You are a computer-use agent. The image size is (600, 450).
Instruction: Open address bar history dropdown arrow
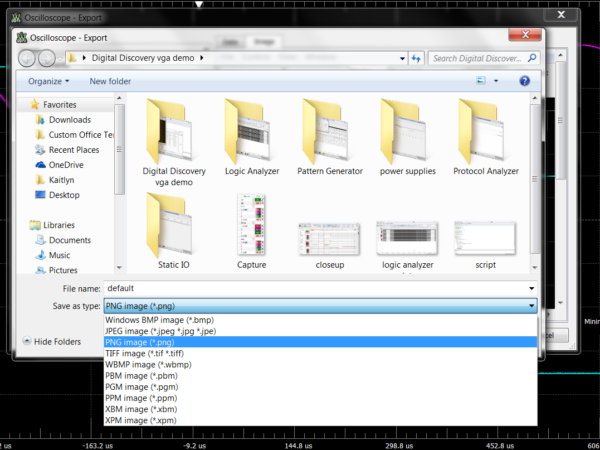tap(402, 59)
